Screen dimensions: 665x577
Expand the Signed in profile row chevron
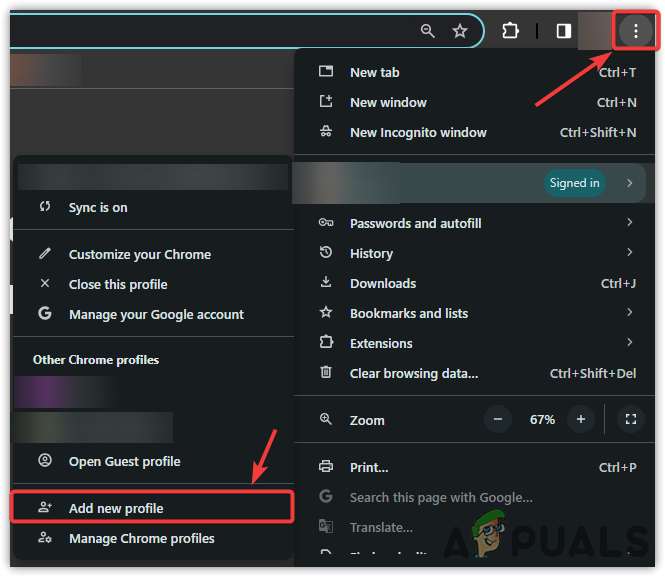pyautogui.click(x=630, y=183)
